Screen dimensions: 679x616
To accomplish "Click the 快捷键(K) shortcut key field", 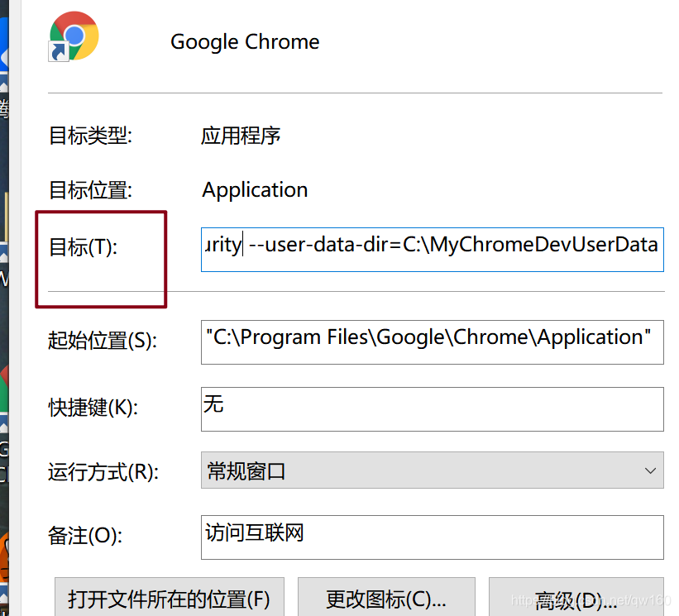I will [433, 409].
